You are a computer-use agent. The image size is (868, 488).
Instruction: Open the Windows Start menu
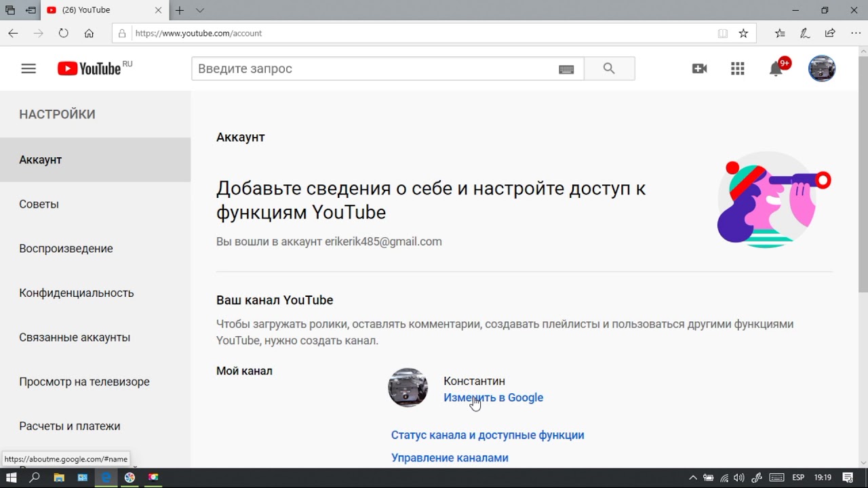12,477
